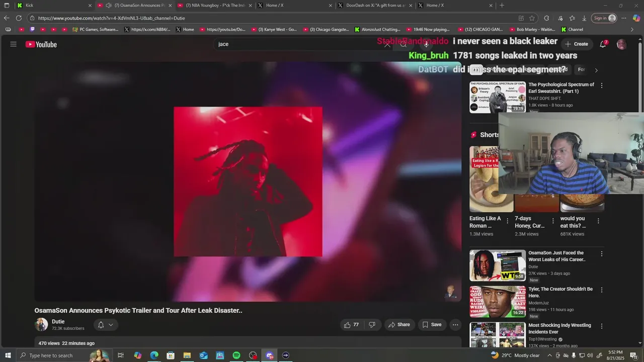The height and width of the screenshot is (362, 644).
Task: Switch to the NBA Youngboy tab
Action: tap(215, 6)
